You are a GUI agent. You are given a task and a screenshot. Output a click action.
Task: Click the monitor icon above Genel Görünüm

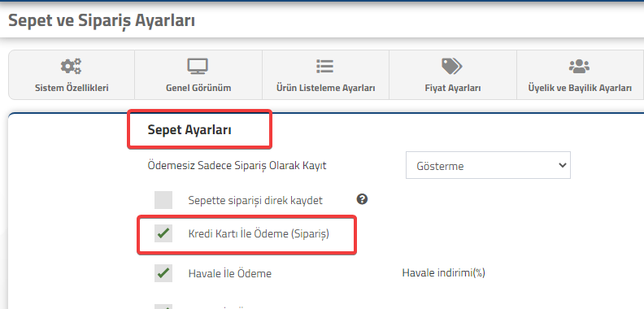click(198, 66)
